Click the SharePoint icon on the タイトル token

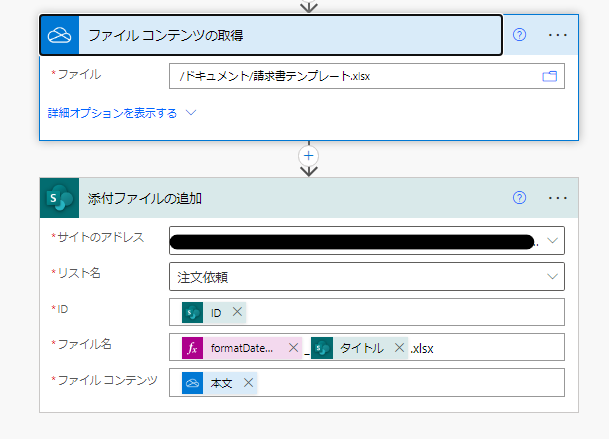point(322,348)
